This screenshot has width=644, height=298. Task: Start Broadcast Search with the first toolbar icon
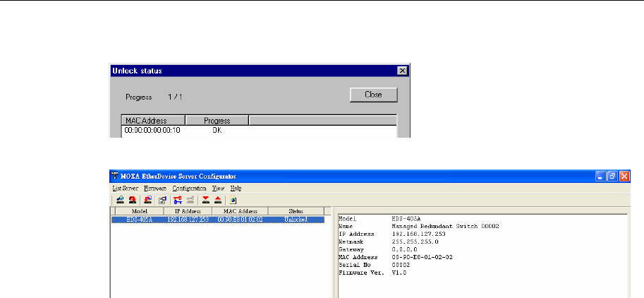pyautogui.click(x=120, y=200)
